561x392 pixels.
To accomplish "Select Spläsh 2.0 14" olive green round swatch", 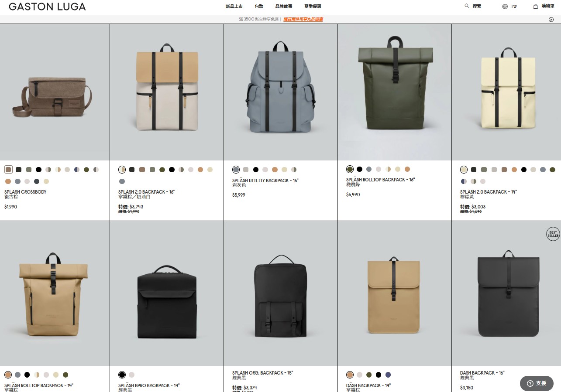I will pos(552,170).
